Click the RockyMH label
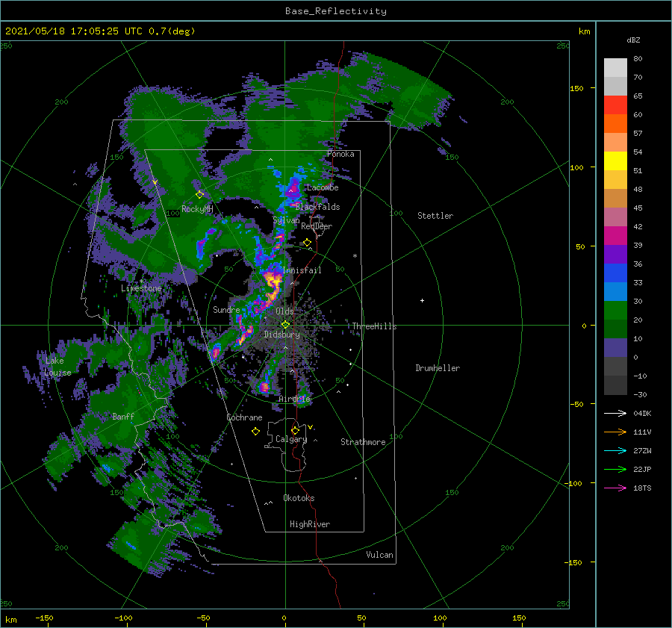 tap(197, 209)
